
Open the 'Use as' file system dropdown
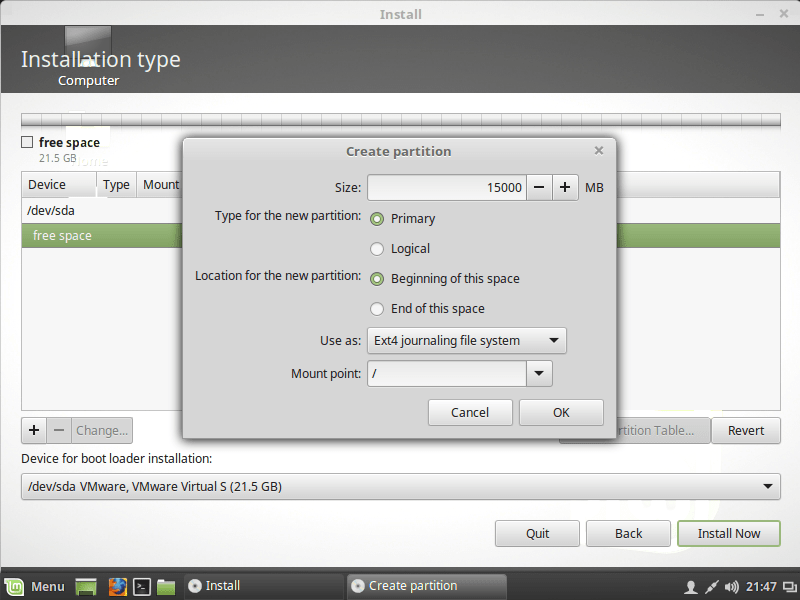coord(466,340)
